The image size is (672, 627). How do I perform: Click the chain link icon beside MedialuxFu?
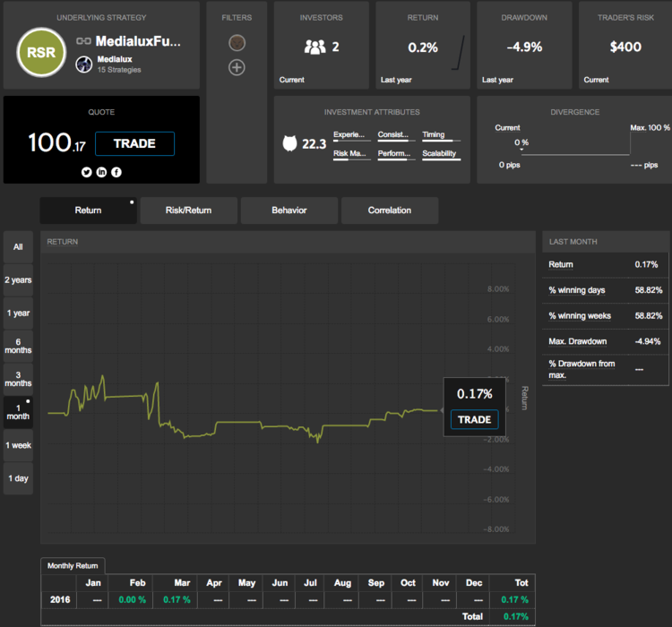point(83,41)
